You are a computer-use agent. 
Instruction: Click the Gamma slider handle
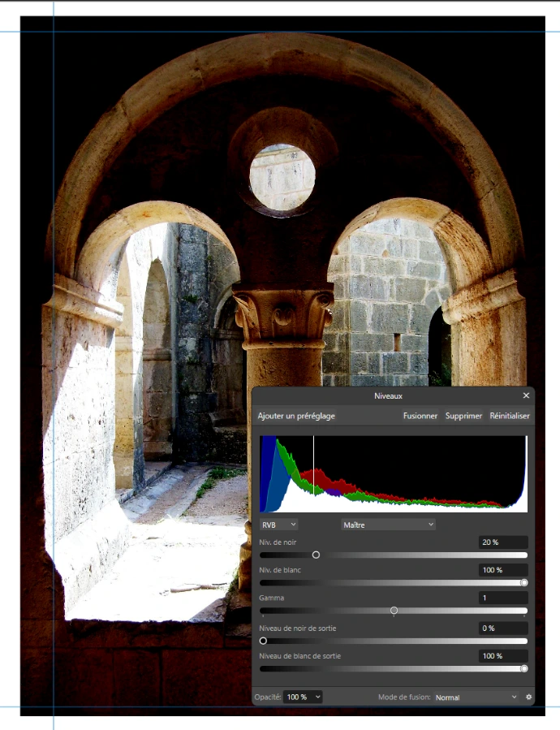394,611
